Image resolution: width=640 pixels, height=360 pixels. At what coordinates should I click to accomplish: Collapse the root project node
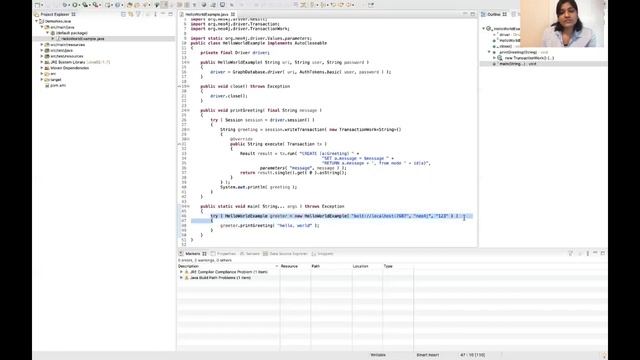[x=37, y=21]
